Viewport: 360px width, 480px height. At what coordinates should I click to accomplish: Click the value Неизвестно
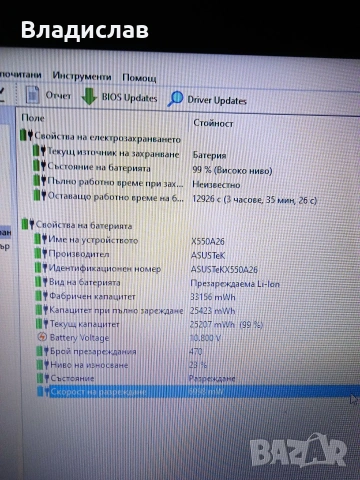(x=216, y=184)
